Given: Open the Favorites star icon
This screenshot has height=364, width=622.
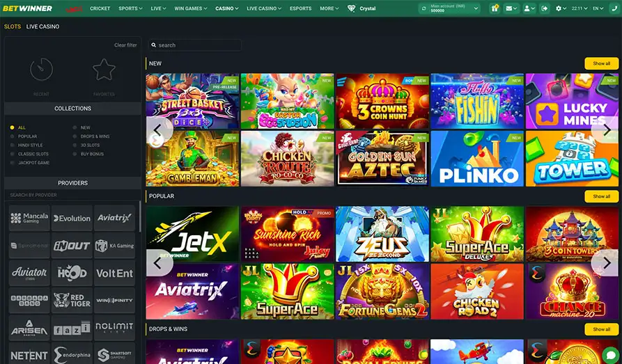Looking at the screenshot, I should click(104, 70).
